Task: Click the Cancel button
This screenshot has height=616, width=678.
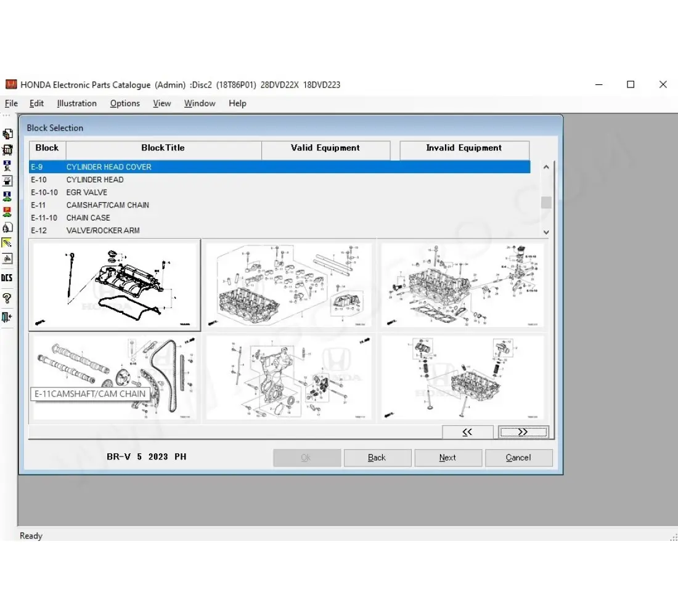Action: [x=518, y=458]
